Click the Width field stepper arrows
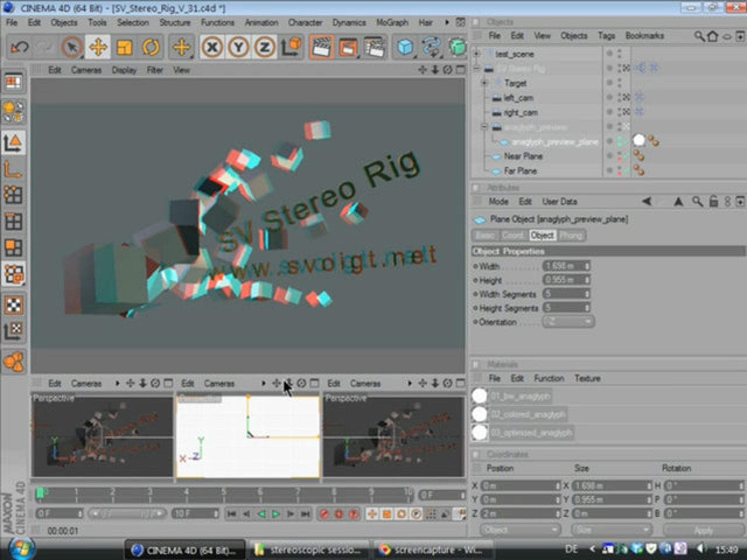This screenshot has width=747, height=560. (x=587, y=266)
